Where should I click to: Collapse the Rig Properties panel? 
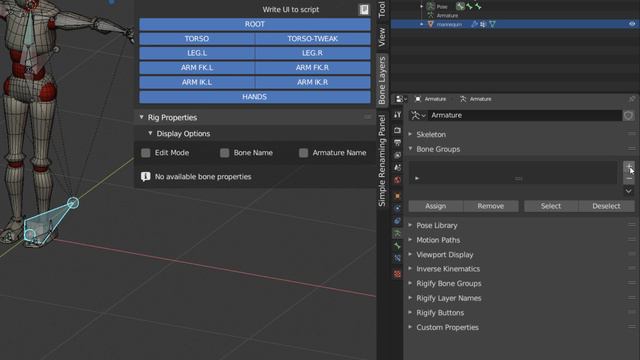[x=142, y=117]
